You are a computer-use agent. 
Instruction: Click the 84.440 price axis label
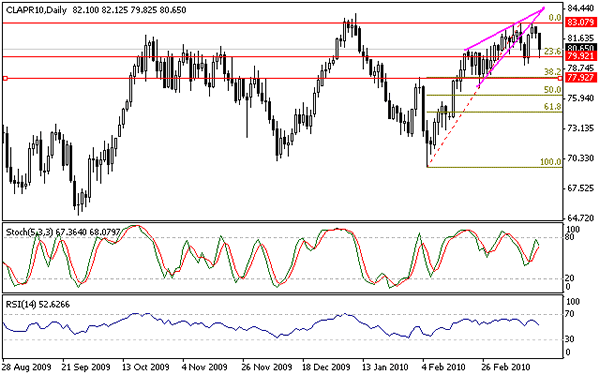[x=580, y=8]
